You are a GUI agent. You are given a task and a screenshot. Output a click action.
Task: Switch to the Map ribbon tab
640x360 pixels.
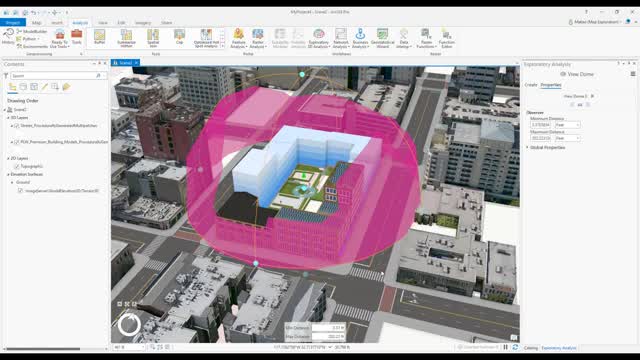point(36,23)
